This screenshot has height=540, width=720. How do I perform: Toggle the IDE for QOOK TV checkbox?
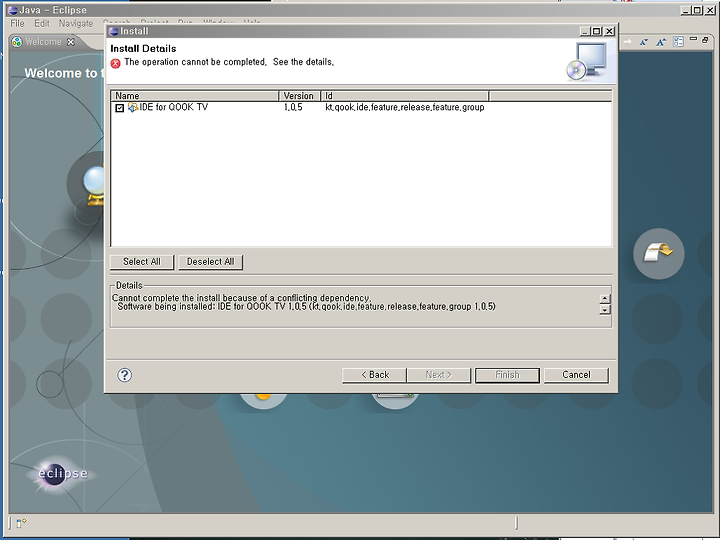coord(119,108)
